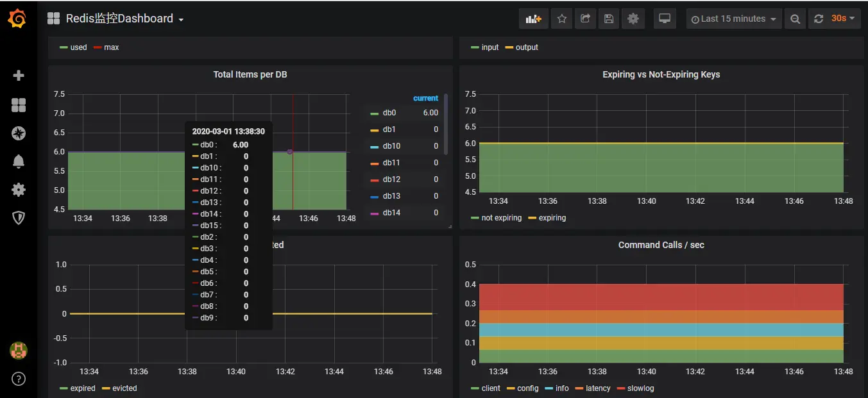Click the Total Items legend scrollbar
This screenshot has width=868, height=398.
446,125
